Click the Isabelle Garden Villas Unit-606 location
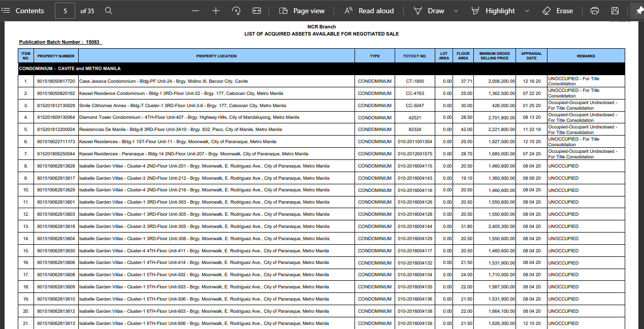644x329 pixels. click(x=204, y=323)
